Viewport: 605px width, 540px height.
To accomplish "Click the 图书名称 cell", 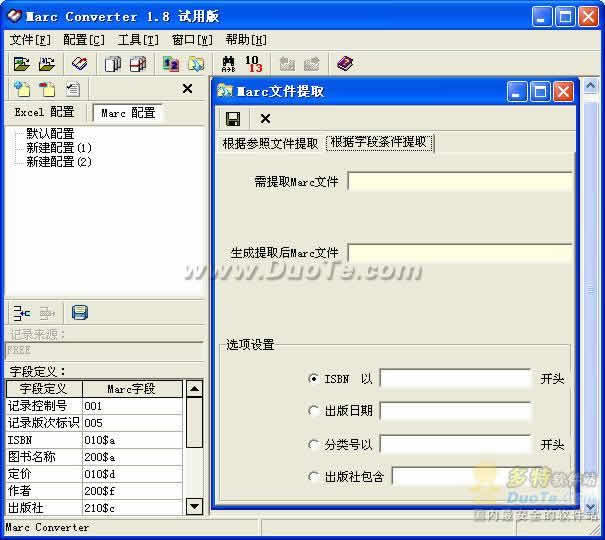I will coord(44,457).
